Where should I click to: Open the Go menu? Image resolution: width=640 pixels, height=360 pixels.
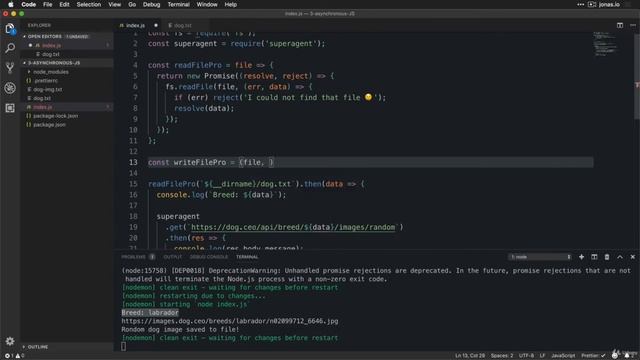point(132,4)
